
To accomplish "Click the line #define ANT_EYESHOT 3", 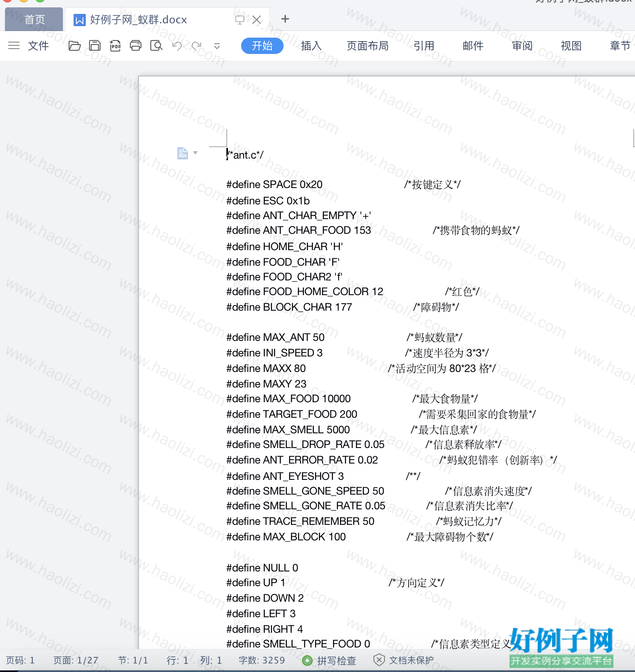I will 285,476.
